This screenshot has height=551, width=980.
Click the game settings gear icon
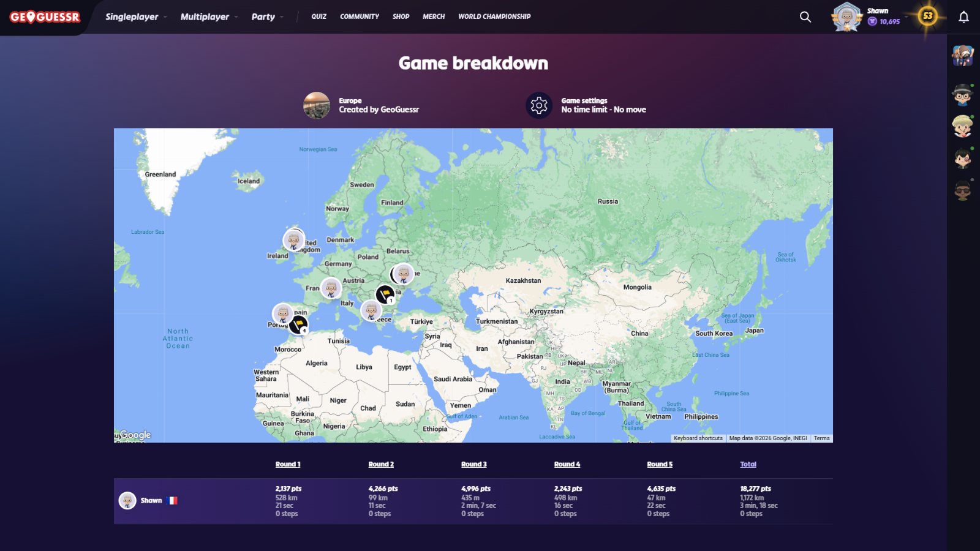tap(539, 105)
